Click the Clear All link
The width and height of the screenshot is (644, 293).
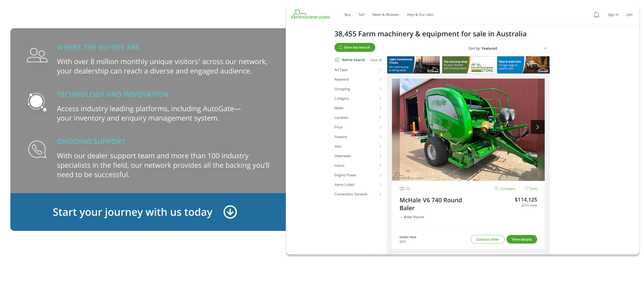[x=376, y=60]
